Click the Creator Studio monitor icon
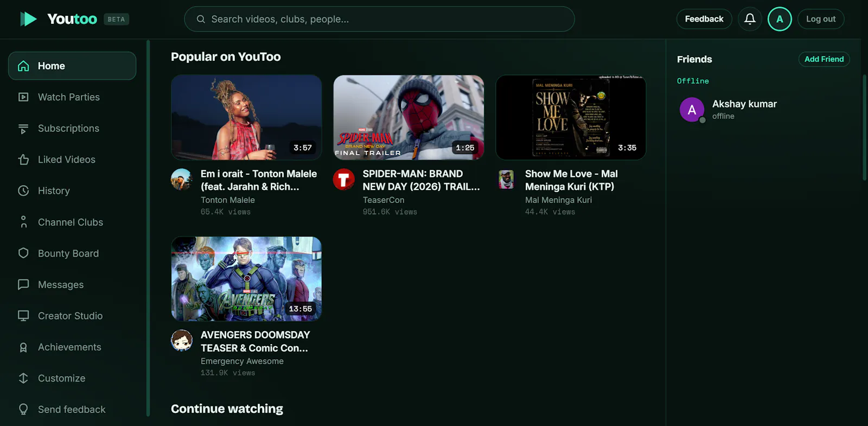This screenshot has width=868, height=426. pos(23,316)
